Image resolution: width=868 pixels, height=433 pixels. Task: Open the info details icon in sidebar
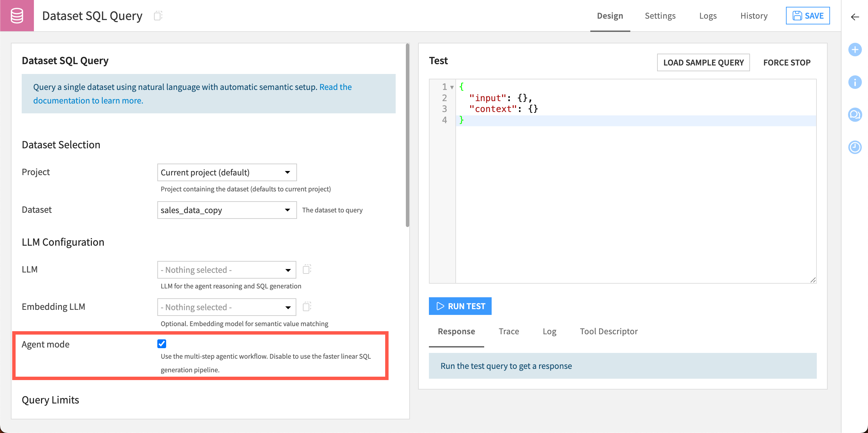coord(855,82)
